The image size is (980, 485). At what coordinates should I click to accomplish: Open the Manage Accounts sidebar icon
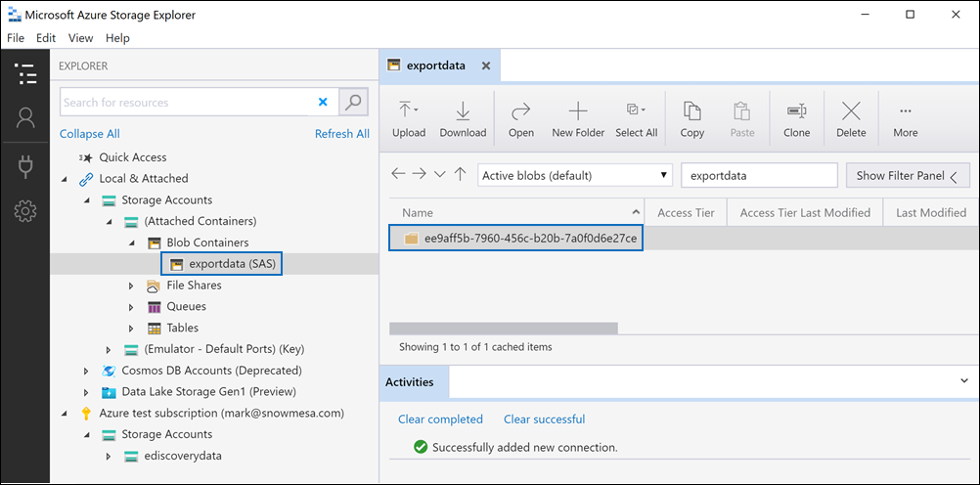(x=25, y=118)
